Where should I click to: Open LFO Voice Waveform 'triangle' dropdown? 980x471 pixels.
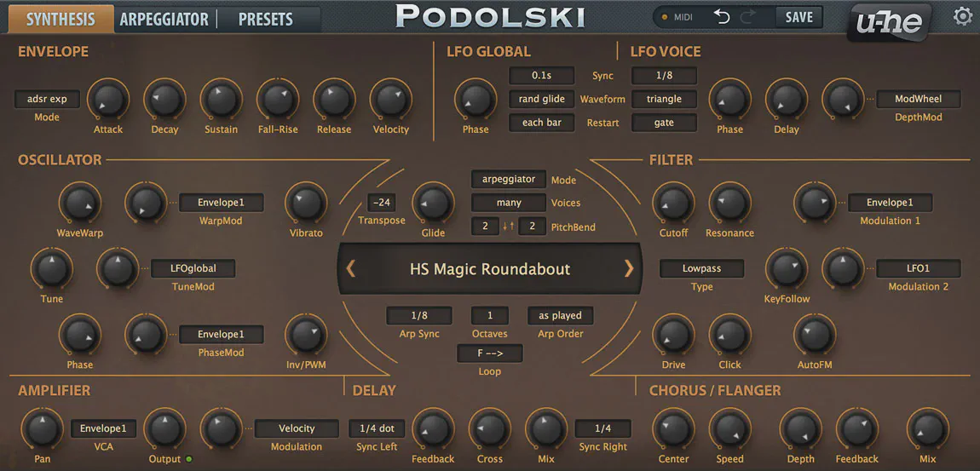point(664,99)
